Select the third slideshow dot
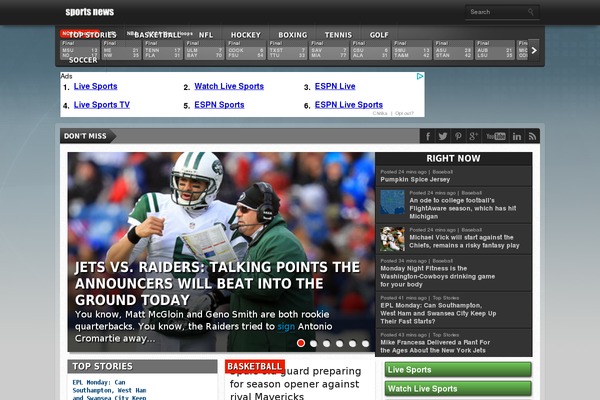 pyautogui.click(x=326, y=343)
